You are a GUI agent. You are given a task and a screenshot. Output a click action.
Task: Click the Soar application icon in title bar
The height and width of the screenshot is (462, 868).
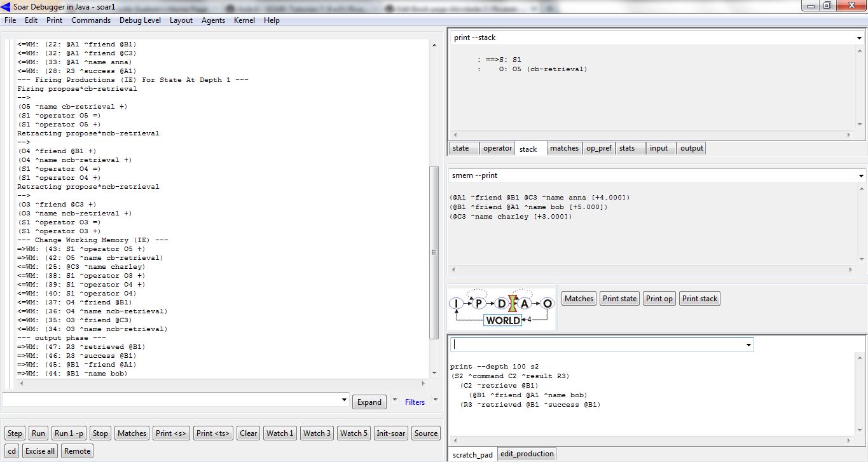6,6
